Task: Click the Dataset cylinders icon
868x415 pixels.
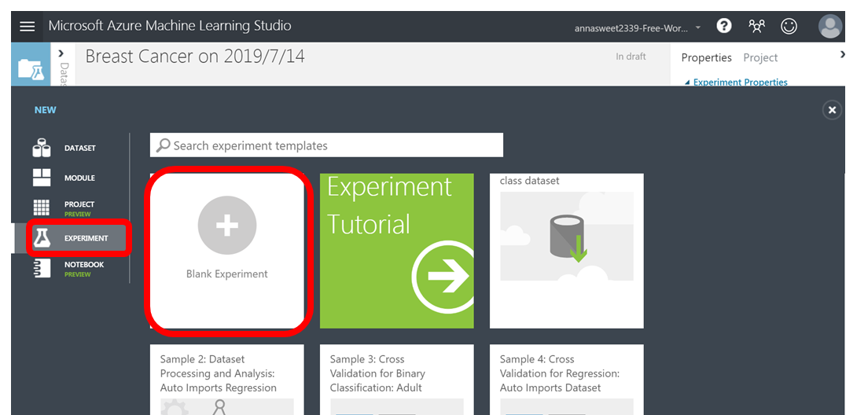Action: point(42,149)
